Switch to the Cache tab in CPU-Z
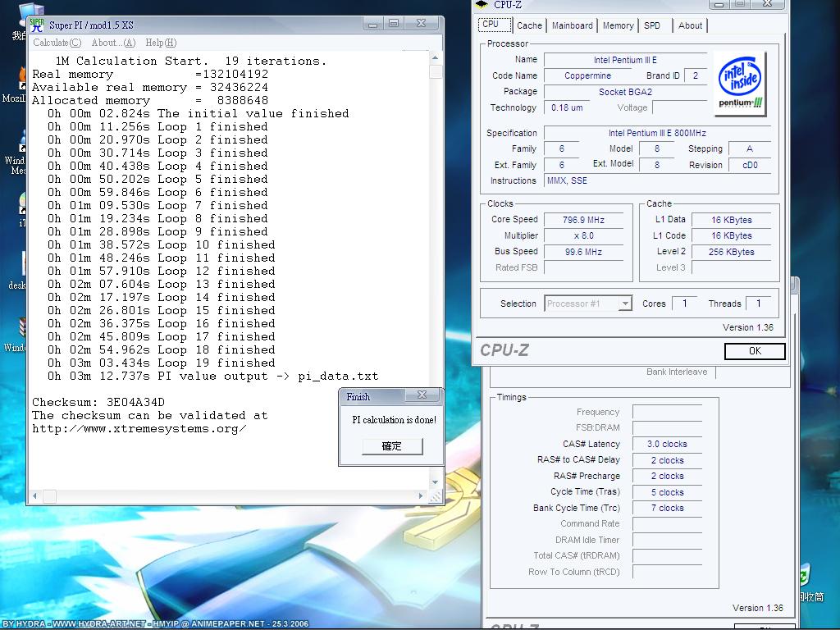840x630 pixels. point(529,25)
